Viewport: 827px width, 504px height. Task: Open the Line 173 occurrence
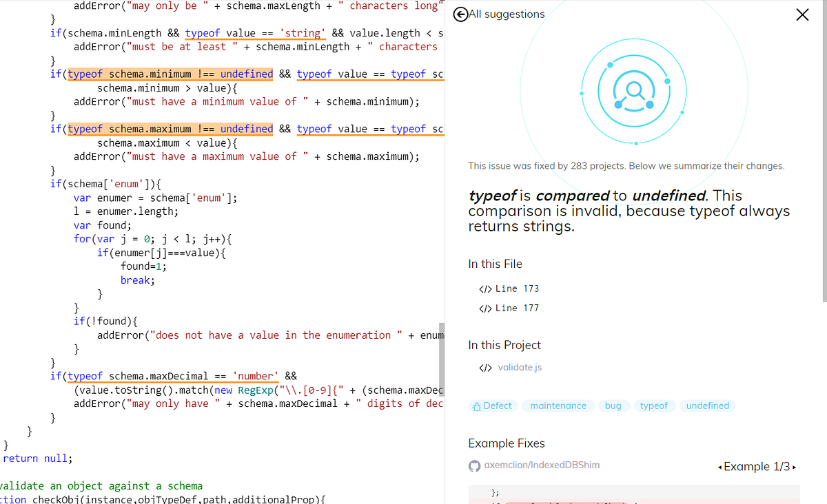pos(518,288)
